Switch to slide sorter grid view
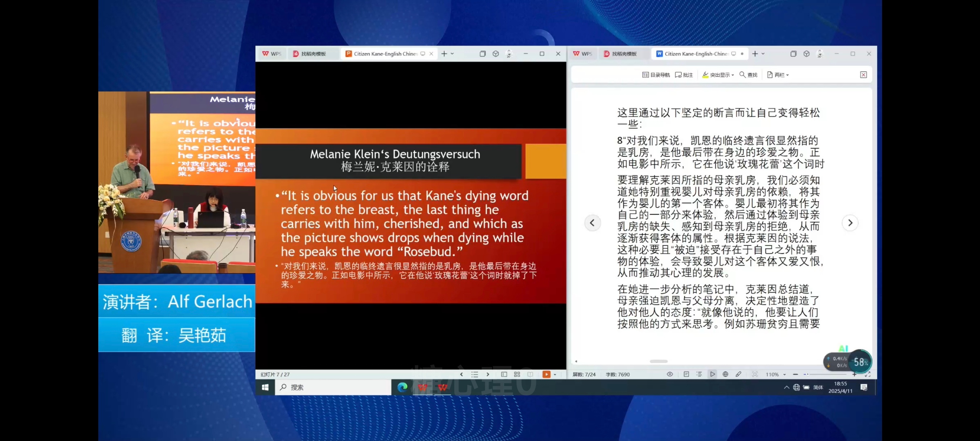The image size is (980, 441). tap(517, 374)
